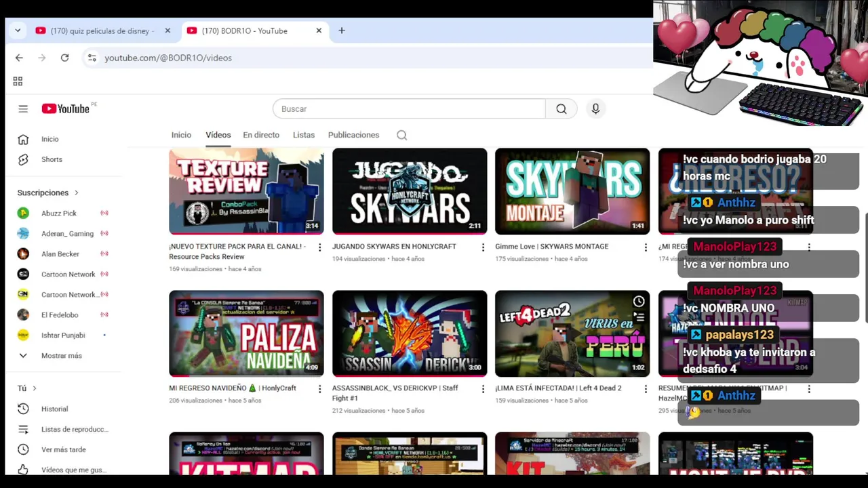This screenshot has height=488, width=868.
Task: Open video title JUGANDO SKYWARS EN HONLYCRAFT
Action: pyautogui.click(x=394, y=247)
